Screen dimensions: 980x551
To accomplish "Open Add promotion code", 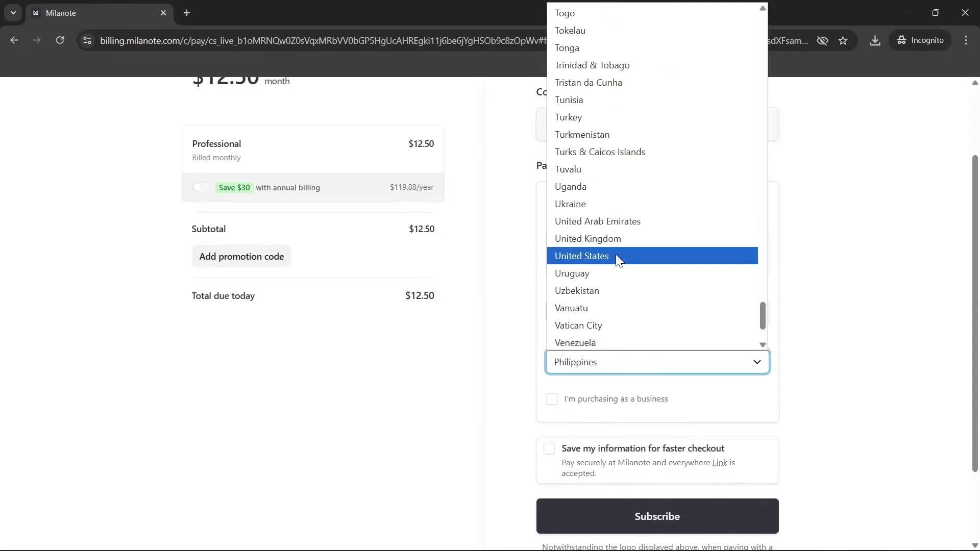I will [242, 256].
